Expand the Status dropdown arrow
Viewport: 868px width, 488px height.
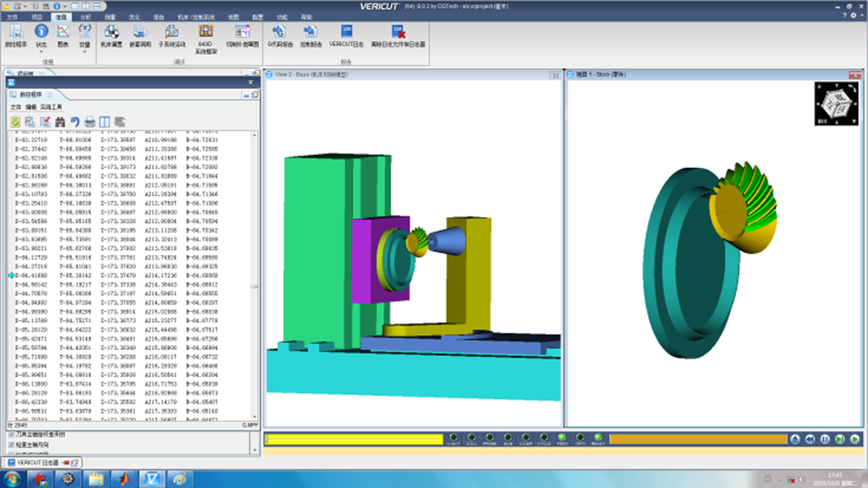(41, 52)
